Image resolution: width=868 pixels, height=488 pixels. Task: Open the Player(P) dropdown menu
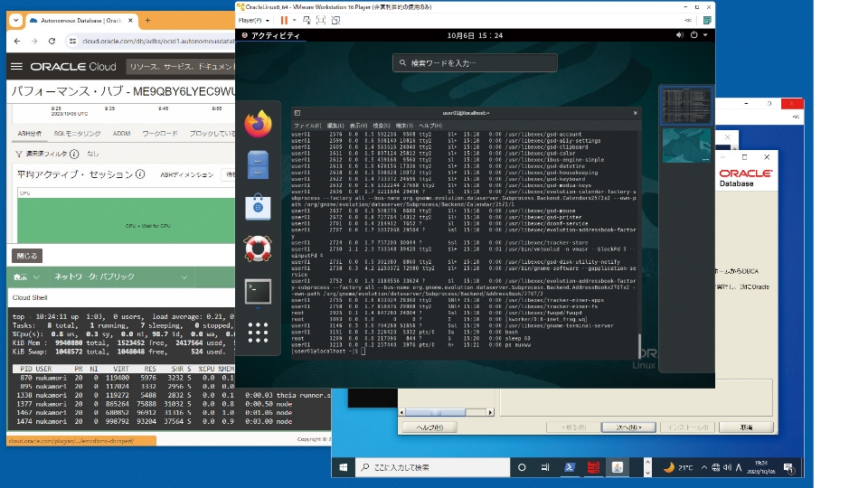254,21
